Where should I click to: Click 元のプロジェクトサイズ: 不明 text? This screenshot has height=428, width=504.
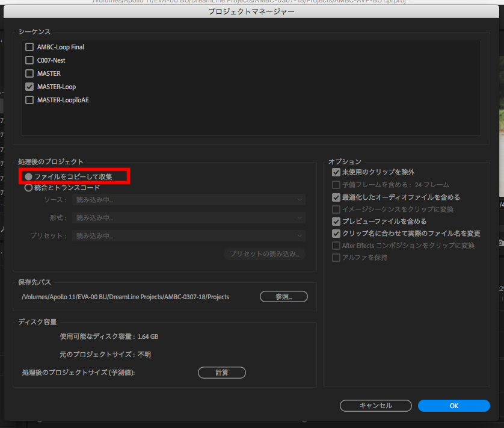(105, 355)
